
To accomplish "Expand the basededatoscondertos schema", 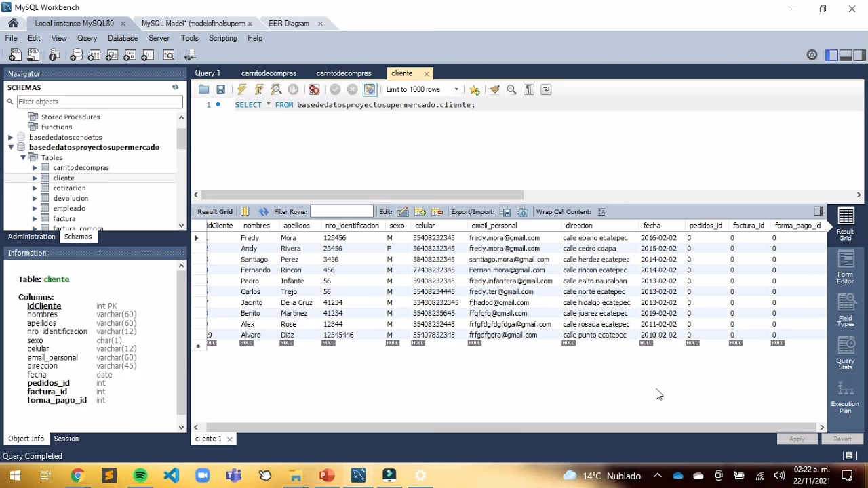I will (x=11, y=138).
